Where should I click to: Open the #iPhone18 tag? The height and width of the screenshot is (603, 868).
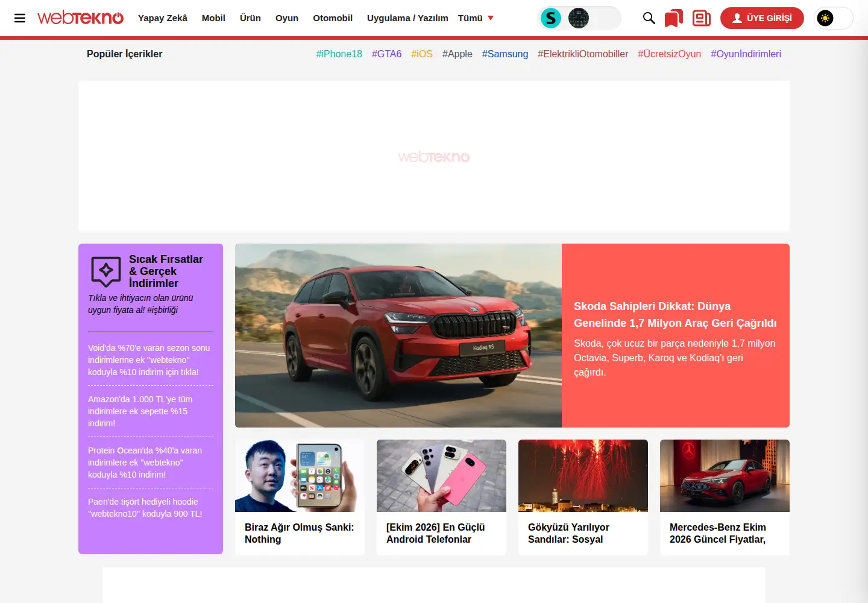point(339,54)
